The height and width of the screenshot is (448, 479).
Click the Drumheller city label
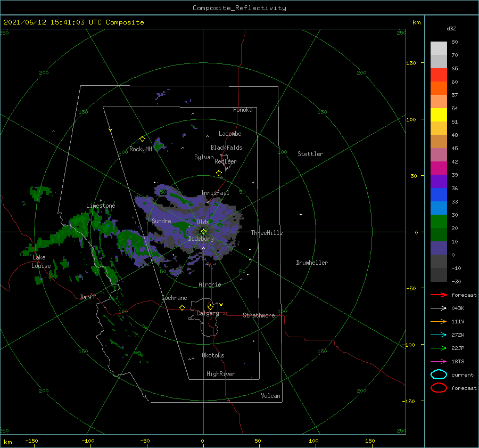click(312, 263)
